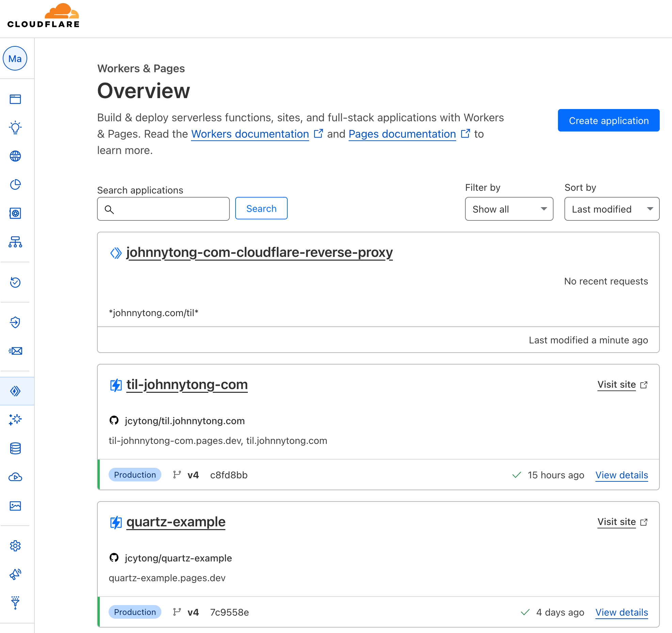Image resolution: width=672 pixels, height=633 pixels.
Task: Open the Websites icon in sidebar
Action: pos(15,99)
